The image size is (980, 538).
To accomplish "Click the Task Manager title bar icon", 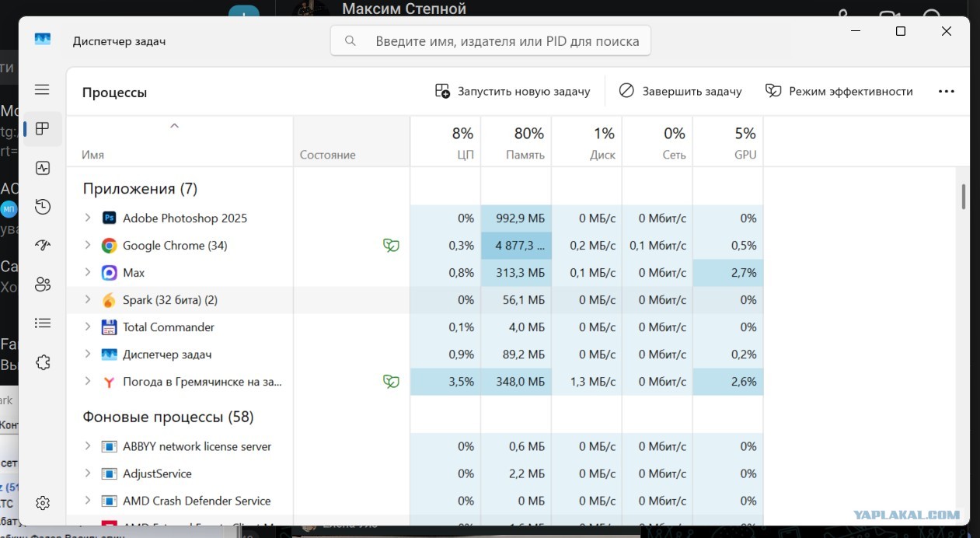I will [x=42, y=40].
